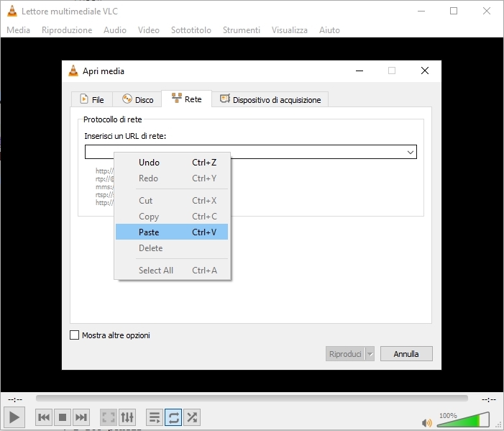This screenshot has width=504, height=431.
Task: Click inside the network URL input field
Action: (251, 152)
